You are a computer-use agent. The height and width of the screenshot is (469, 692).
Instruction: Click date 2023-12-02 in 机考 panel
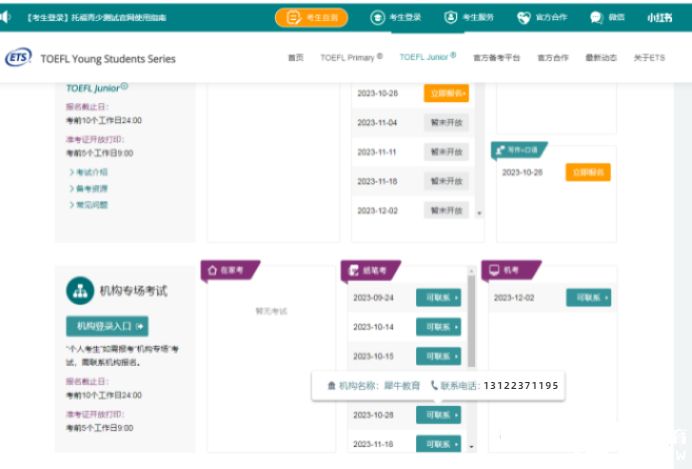click(514, 298)
